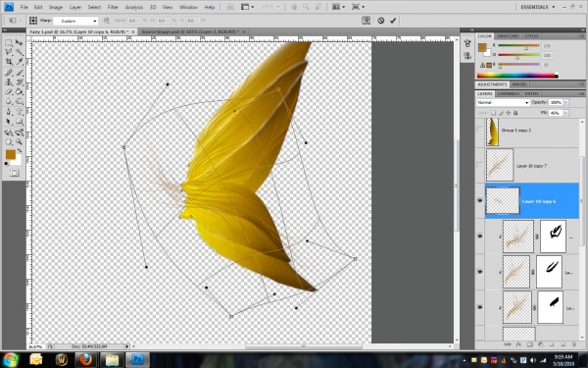Image resolution: width=588 pixels, height=368 pixels.
Task: Hide the third masked layer with single-blob mask
Action: [480, 307]
